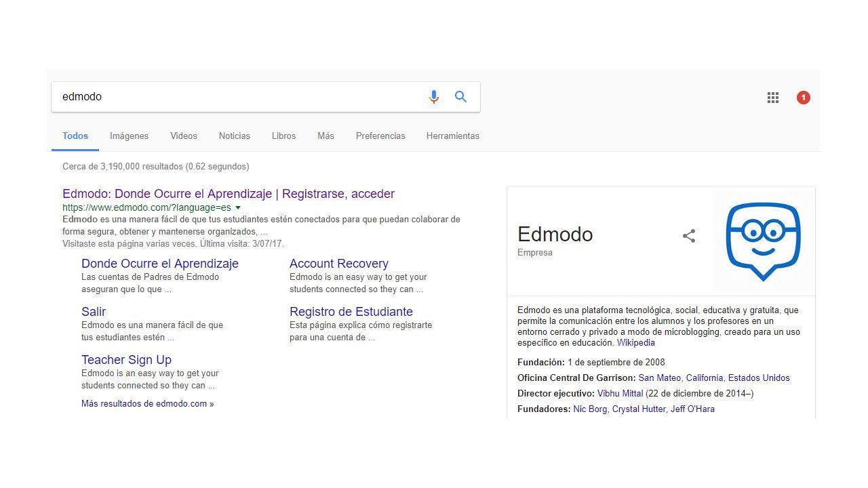Click the 'Director ejecutivo:' label

[x=556, y=393]
